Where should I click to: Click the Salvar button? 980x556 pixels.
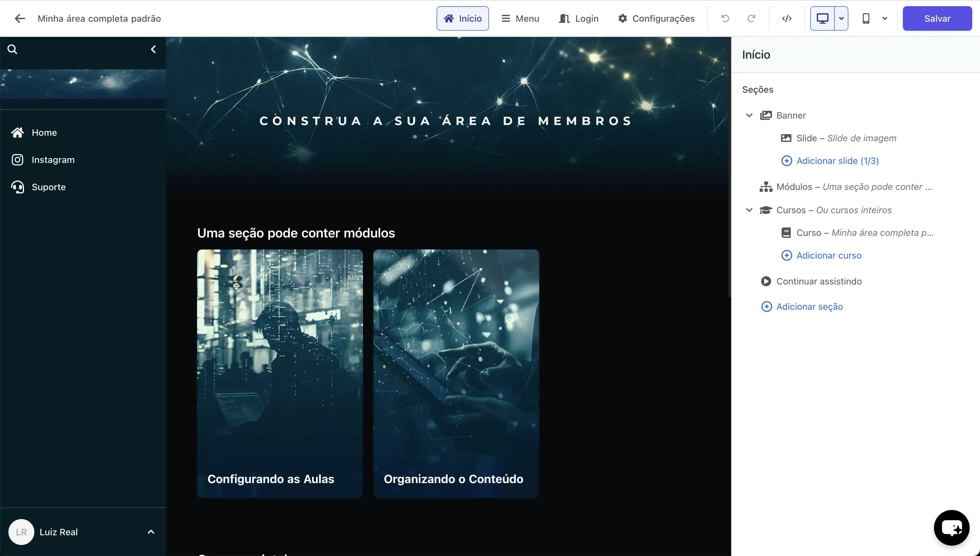coord(937,18)
